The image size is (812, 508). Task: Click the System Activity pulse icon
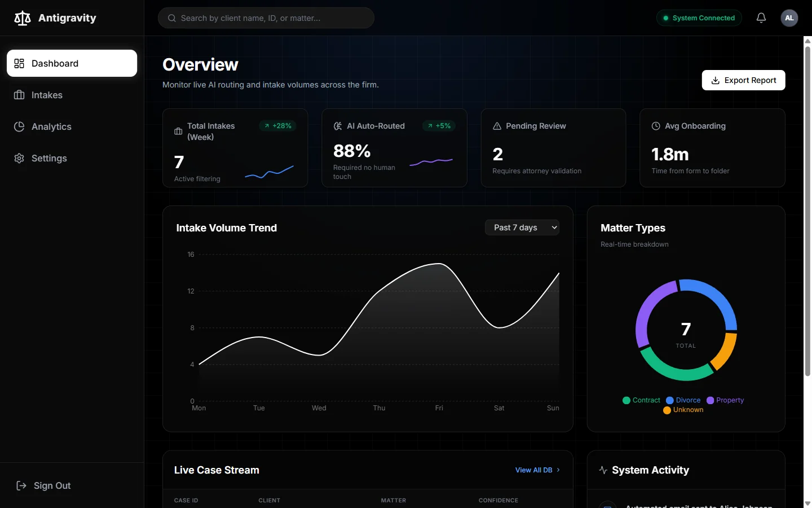(x=603, y=470)
